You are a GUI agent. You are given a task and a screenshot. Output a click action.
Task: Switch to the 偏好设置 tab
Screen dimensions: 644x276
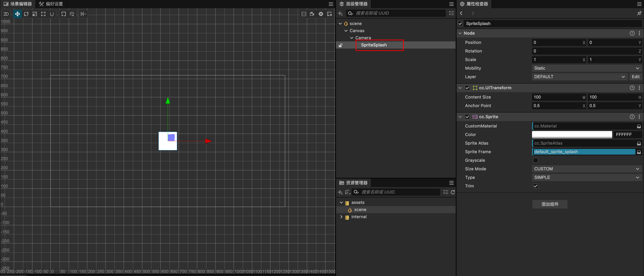pyautogui.click(x=51, y=4)
